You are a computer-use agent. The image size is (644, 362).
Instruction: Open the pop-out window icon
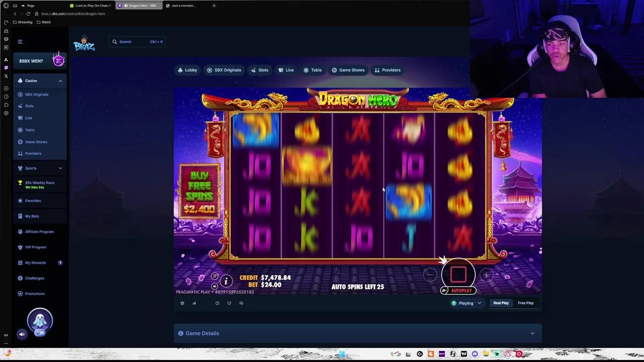(241, 303)
